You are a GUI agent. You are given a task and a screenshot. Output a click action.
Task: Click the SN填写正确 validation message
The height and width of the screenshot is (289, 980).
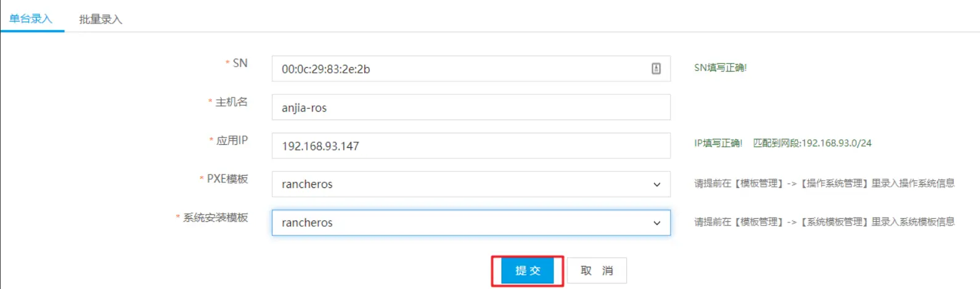pyautogui.click(x=721, y=68)
